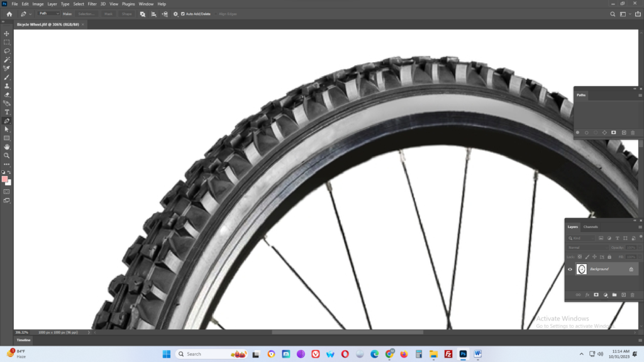Image resolution: width=644 pixels, height=362 pixels.
Task: Select the Move tool
Action: click(x=6, y=34)
